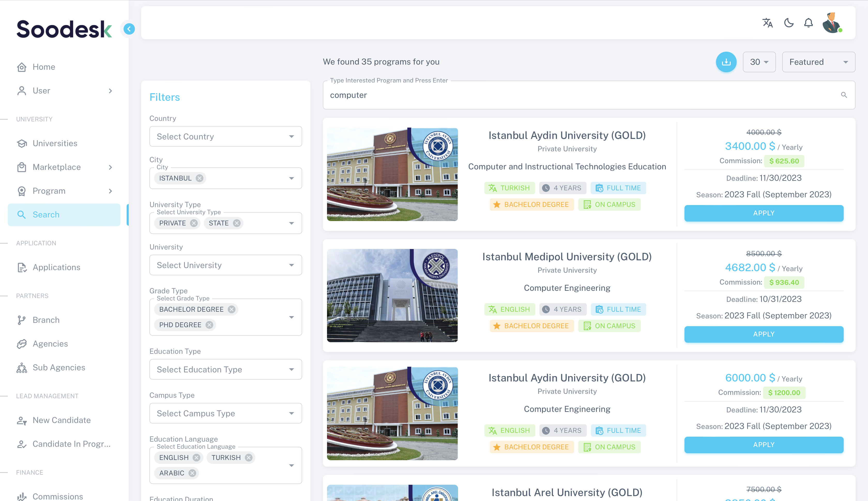Click the round download results icon
The height and width of the screenshot is (501, 868).
(727, 62)
